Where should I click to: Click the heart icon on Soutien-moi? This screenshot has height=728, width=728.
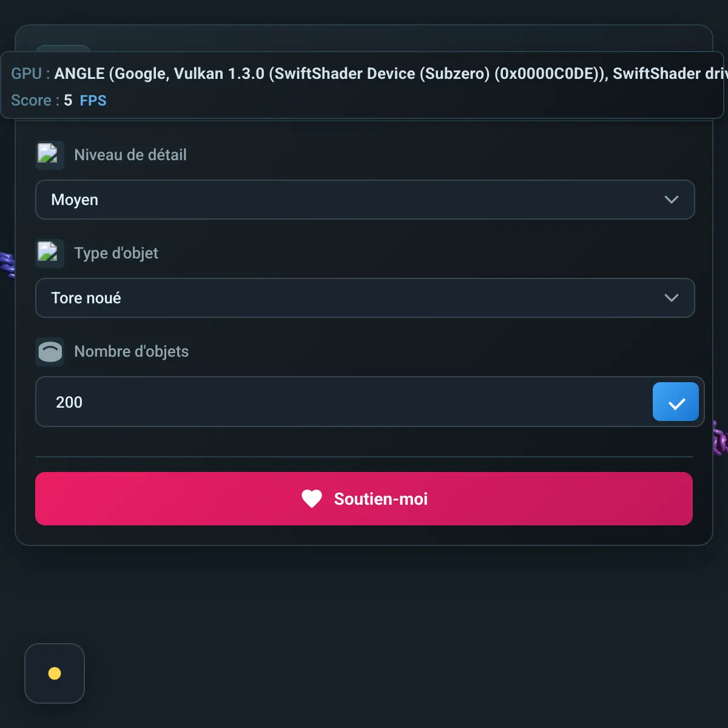point(312,499)
